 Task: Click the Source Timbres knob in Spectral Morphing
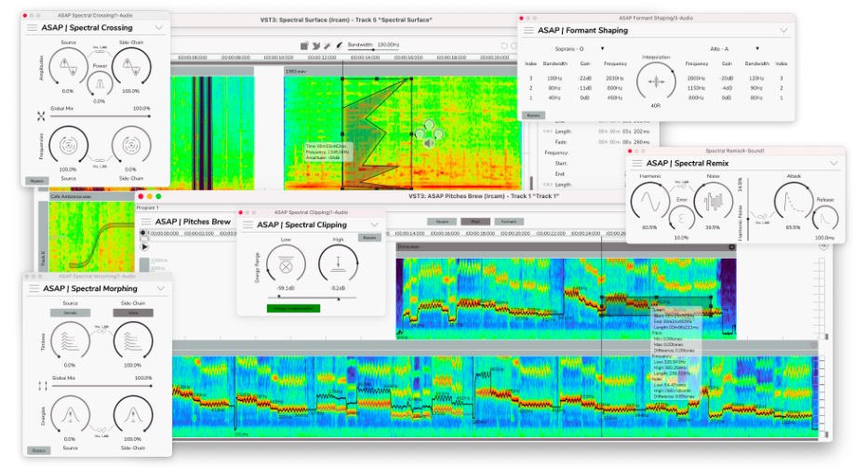click(x=71, y=341)
